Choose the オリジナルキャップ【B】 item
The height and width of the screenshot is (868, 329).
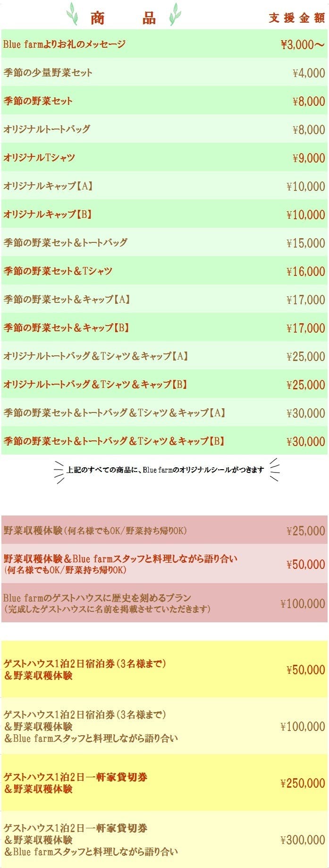(x=48, y=214)
